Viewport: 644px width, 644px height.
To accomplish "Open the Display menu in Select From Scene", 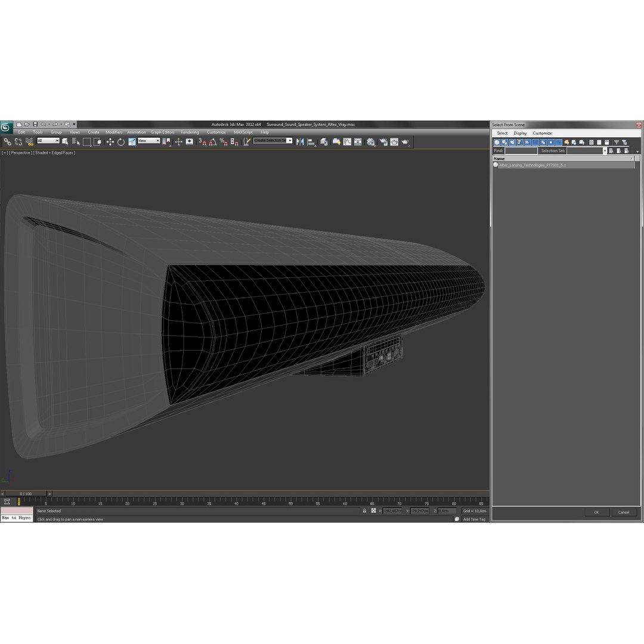I will (x=520, y=133).
